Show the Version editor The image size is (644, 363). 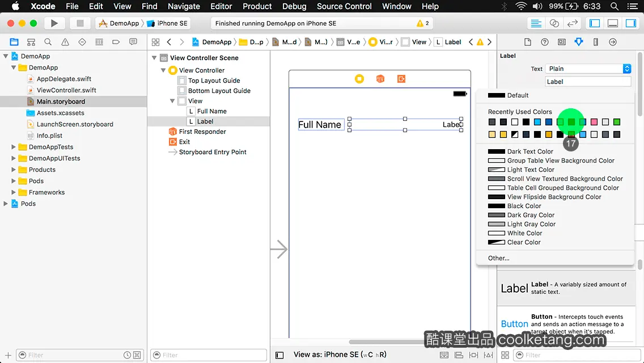click(572, 23)
